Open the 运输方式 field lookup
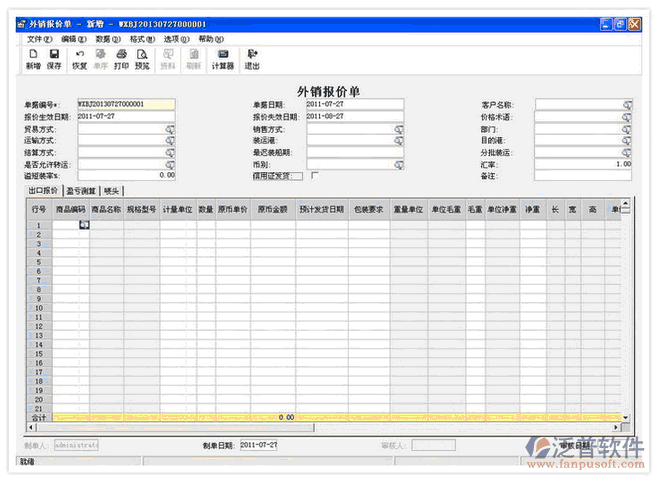 coord(170,140)
